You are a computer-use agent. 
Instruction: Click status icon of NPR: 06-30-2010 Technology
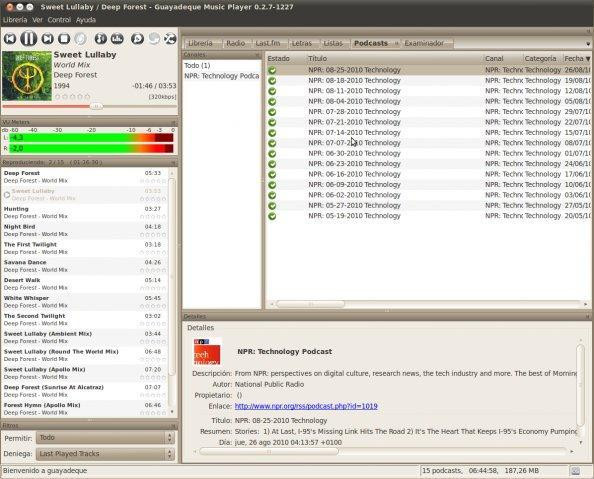click(x=272, y=153)
